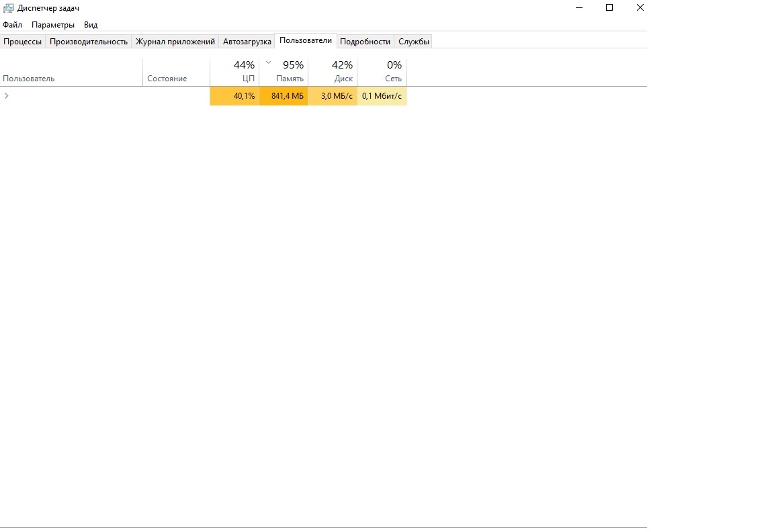This screenshot has width=774, height=532.
Task: Click the sort arrow above Память column
Action: coord(269,62)
